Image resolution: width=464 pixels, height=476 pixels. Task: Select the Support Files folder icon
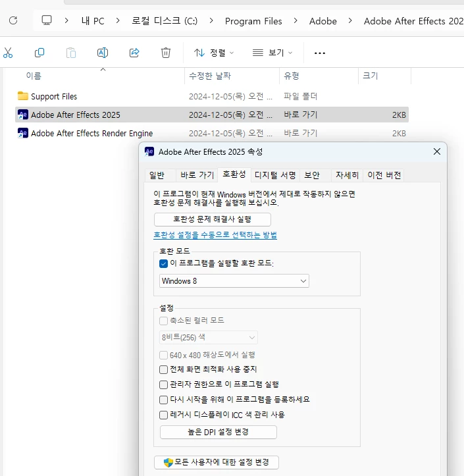pos(23,96)
